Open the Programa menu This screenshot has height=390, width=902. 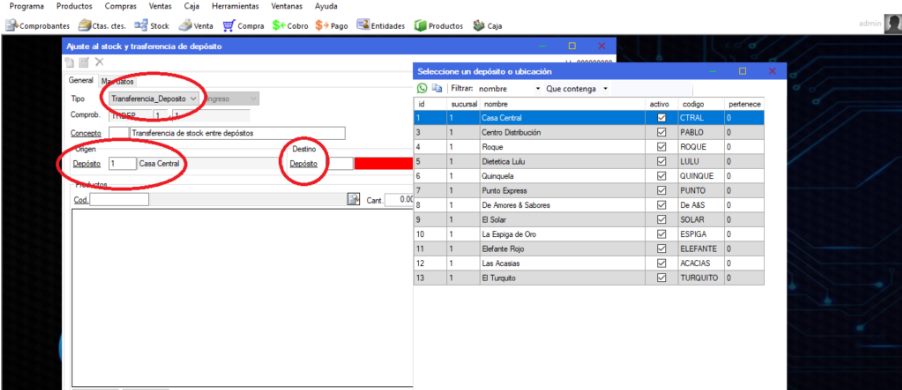pos(27,6)
